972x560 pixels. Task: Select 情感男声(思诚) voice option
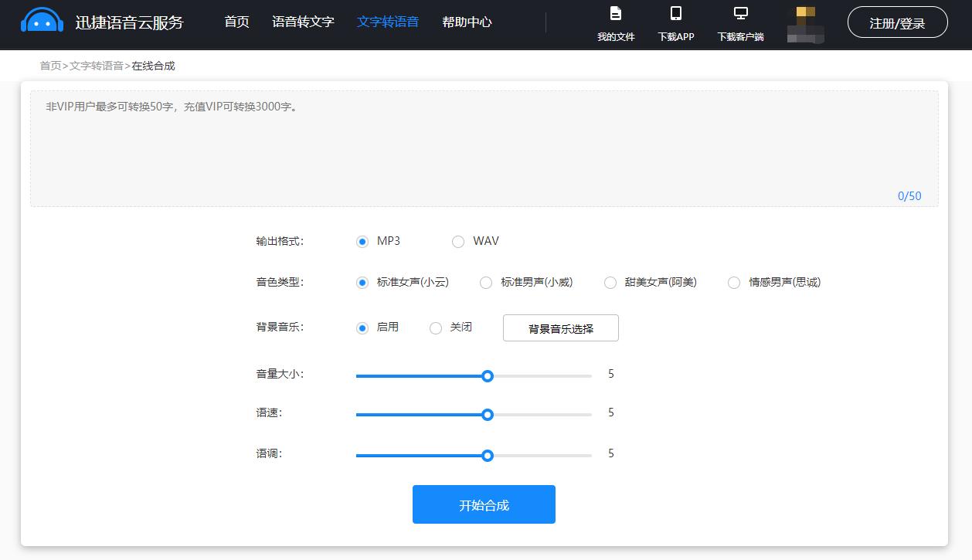[x=733, y=283]
